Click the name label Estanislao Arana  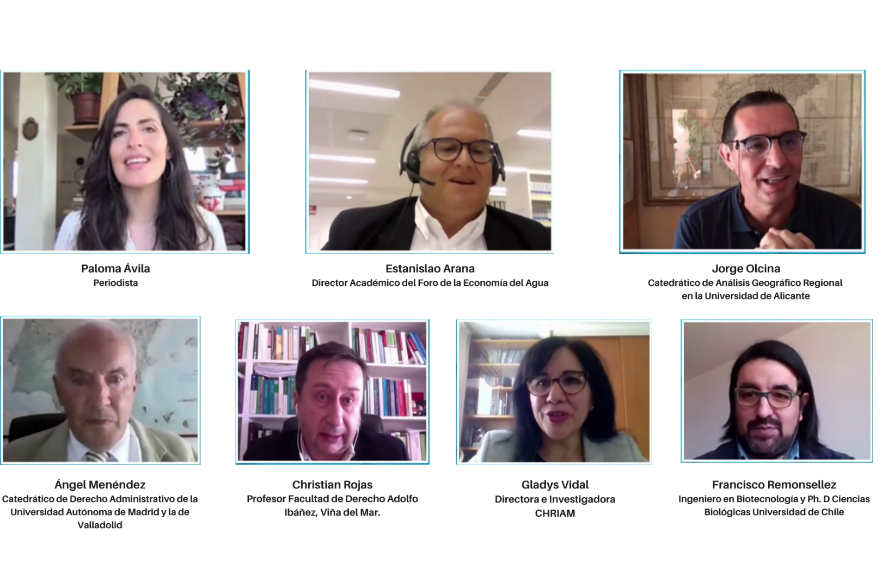(x=430, y=268)
